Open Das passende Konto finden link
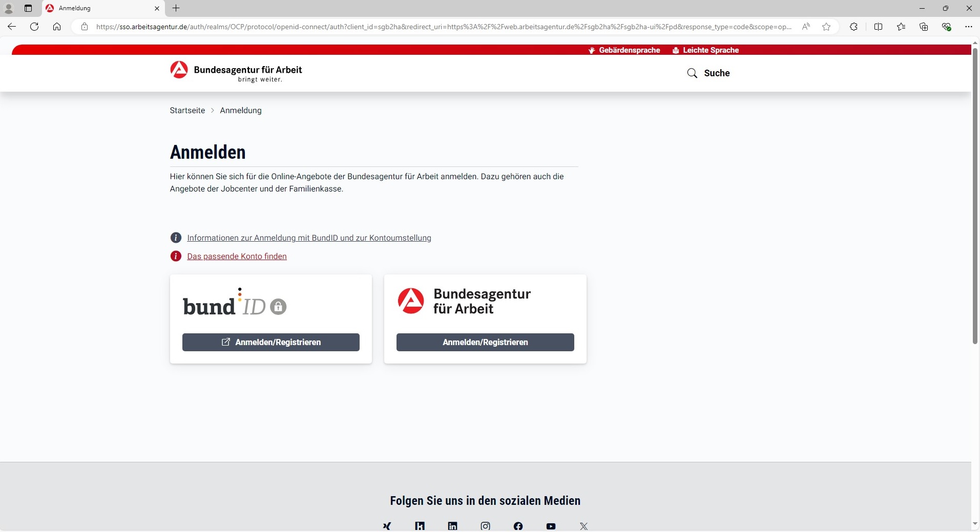 pyautogui.click(x=237, y=257)
